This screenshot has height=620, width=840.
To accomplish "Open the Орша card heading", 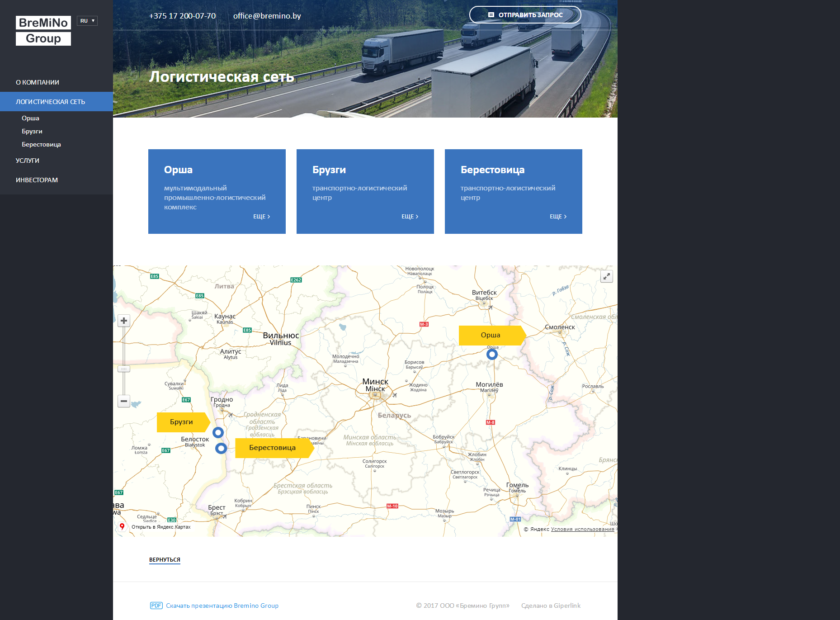I will coord(178,170).
